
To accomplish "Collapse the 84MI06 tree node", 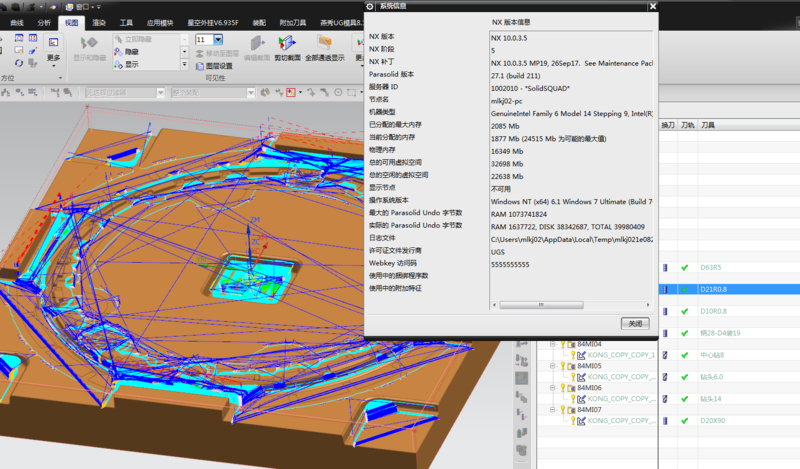I will [553, 388].
